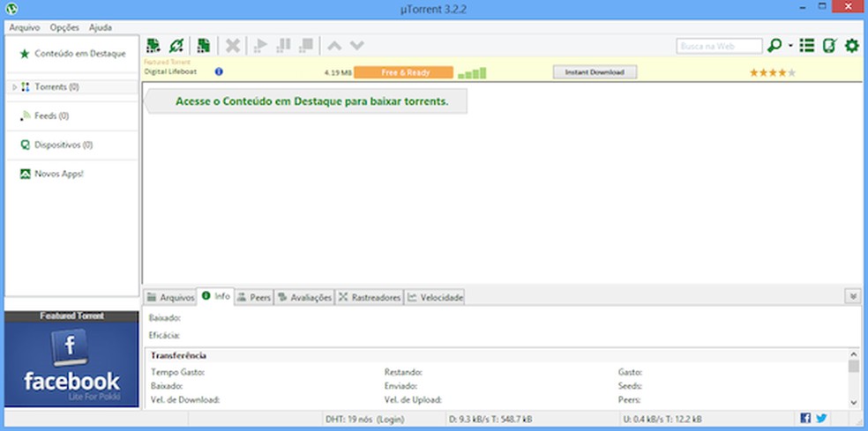Click the Dispositivos icon in sidebar
This screenshot has width=868, height=431.
[25, 145]
